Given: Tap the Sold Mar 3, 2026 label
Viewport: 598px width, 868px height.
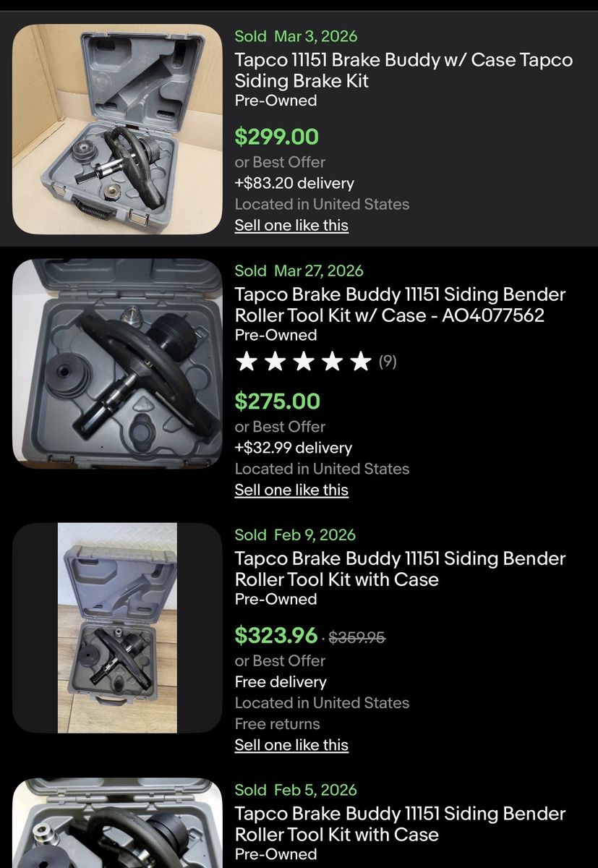Looking at the screenshot, I should tap(296, 36).
